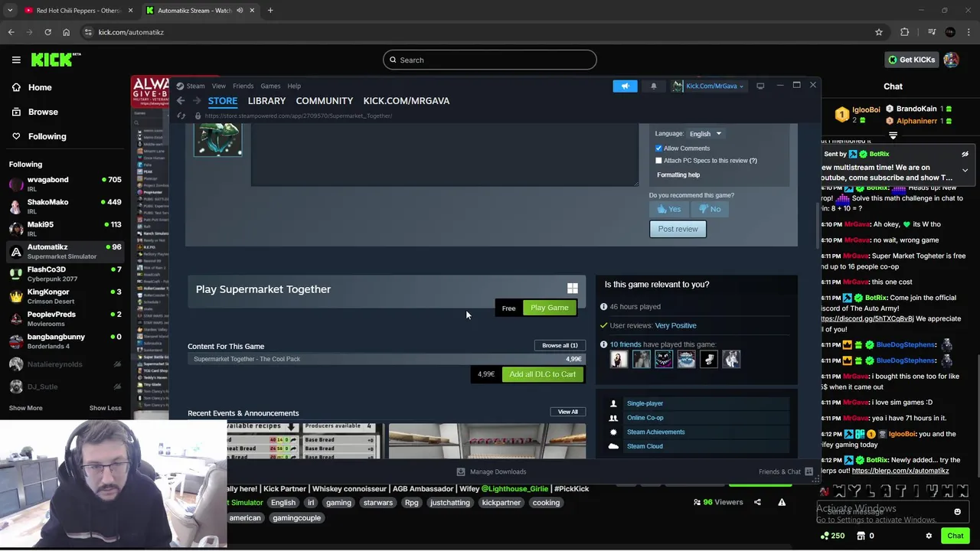This screenshot has width=980, height=551.
Task: Open the browser extensions icon
Action: pos(905,32)
